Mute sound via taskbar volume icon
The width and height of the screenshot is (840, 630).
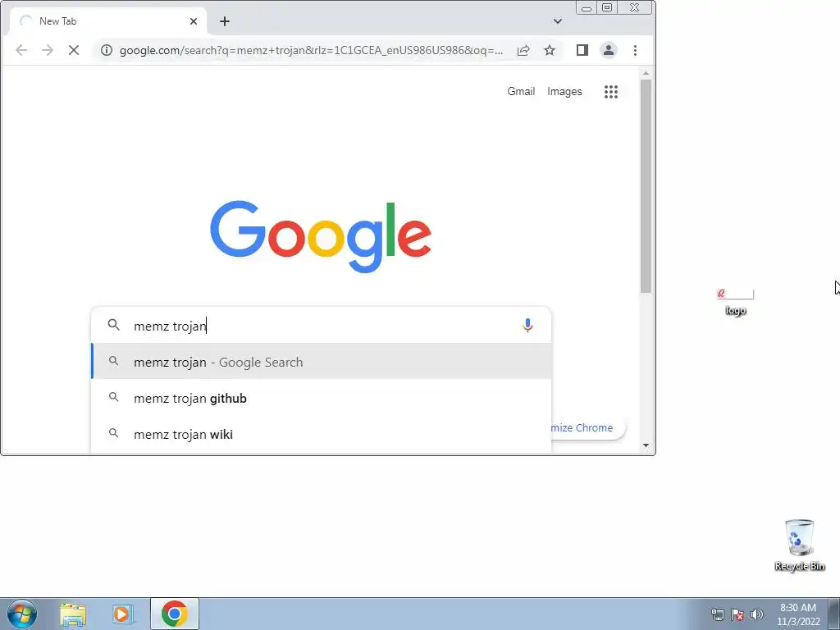point(757,614)
